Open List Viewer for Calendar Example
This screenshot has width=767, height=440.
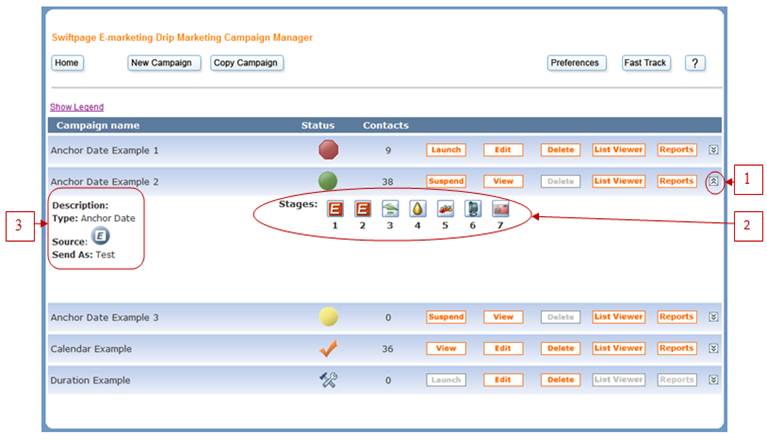pyautogui.click(x=619, y=348)
